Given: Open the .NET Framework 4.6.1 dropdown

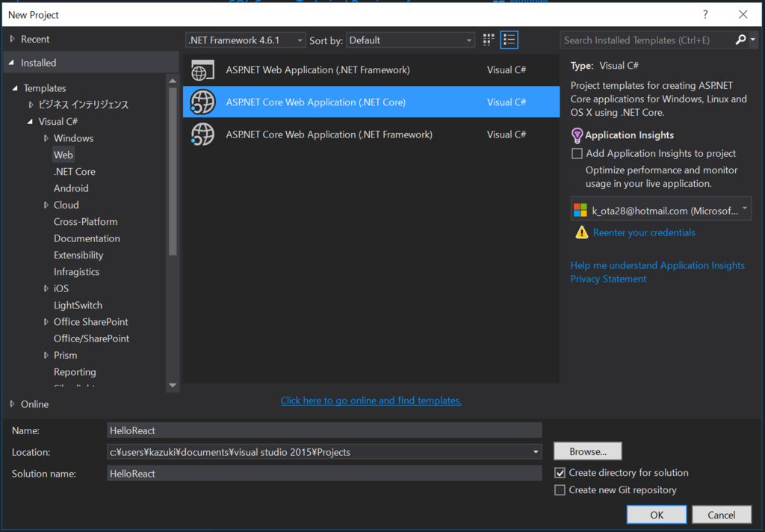Looking at the screenshot, I should click(298, 40).
